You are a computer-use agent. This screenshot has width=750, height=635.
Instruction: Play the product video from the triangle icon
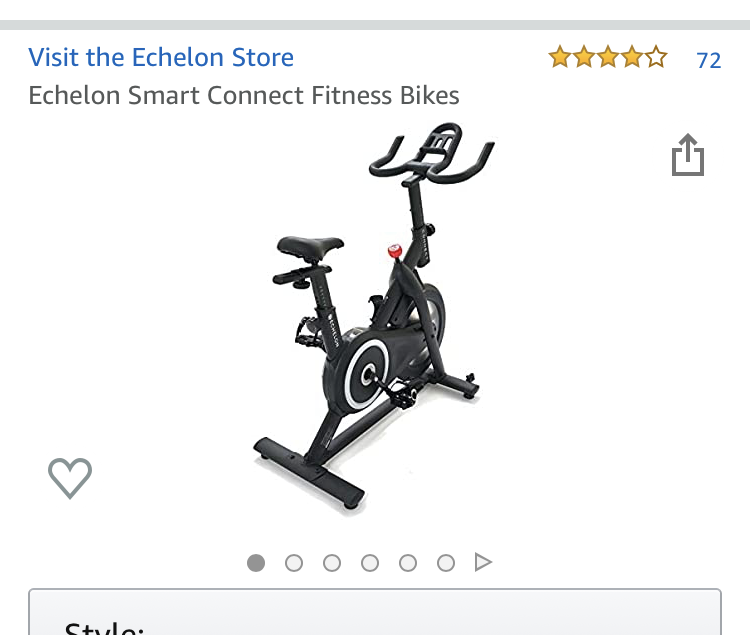(483, 562)
